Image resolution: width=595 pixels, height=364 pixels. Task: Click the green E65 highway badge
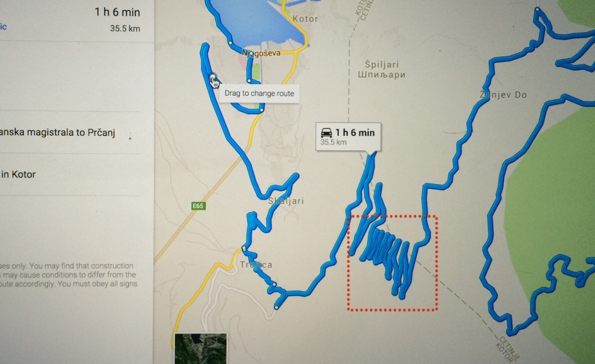[198, 206]
